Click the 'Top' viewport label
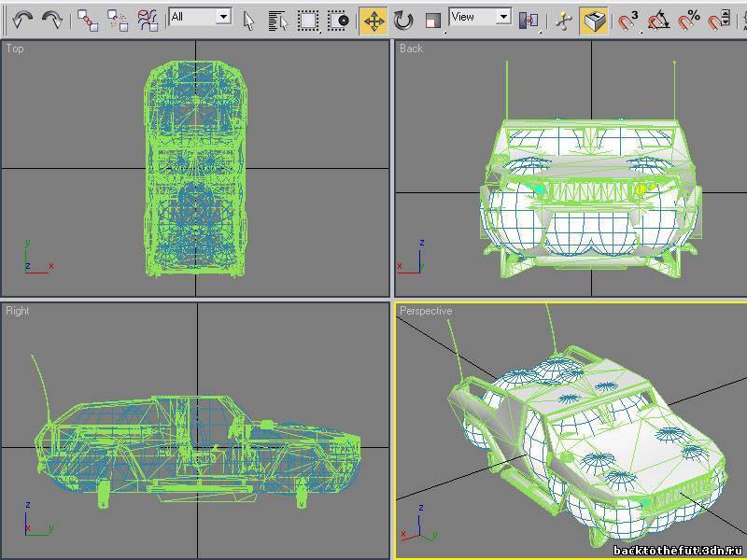Screen dimensions: 747x560 tap(15, 49)
